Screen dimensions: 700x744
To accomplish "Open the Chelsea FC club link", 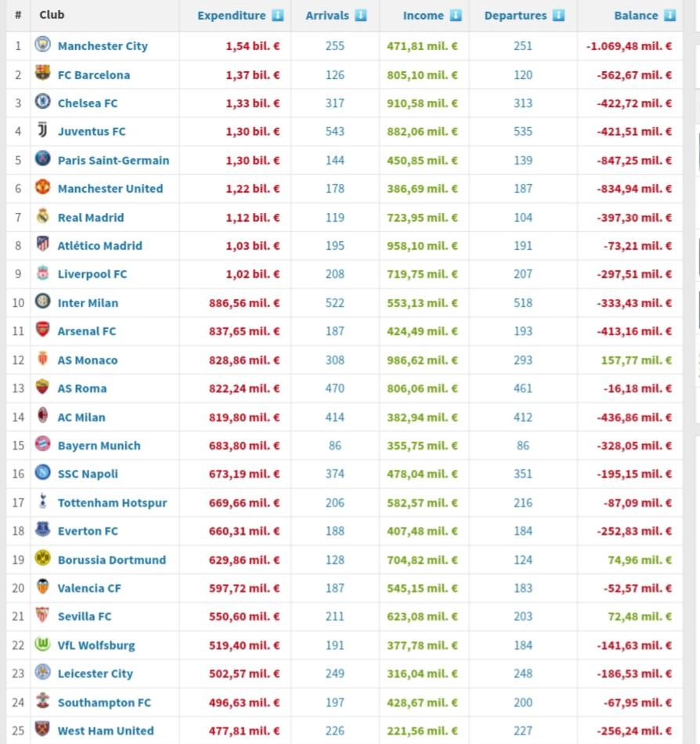I will (x=87, y=103).
